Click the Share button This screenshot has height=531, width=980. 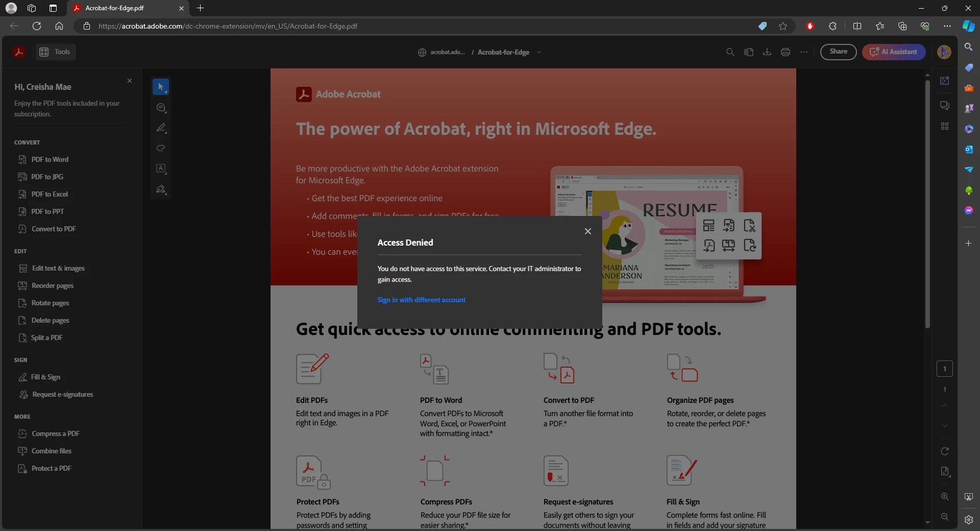(839, 52)
